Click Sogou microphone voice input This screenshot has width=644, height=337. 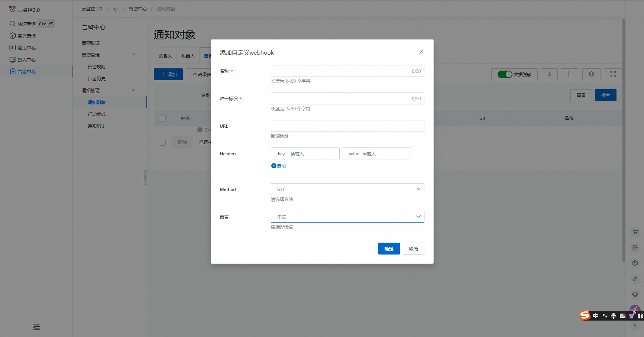point(614,316)
